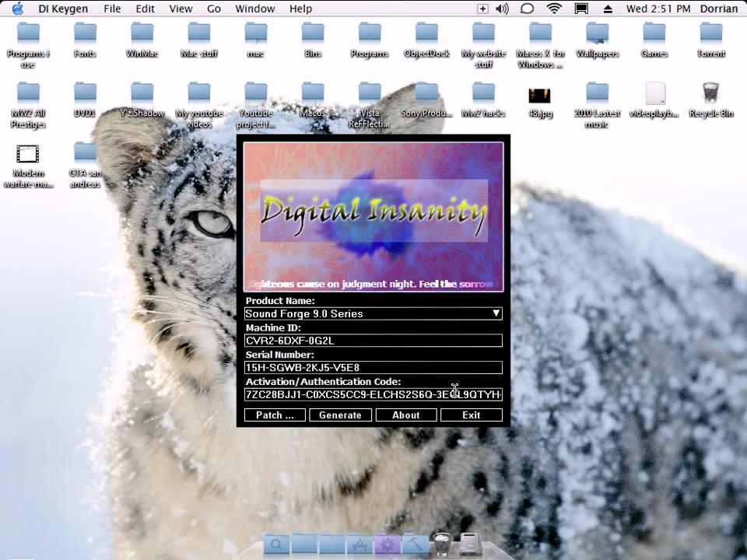This screenshot has width=747, height=560.
Task: Open the View menu
Action: [181, 9]
